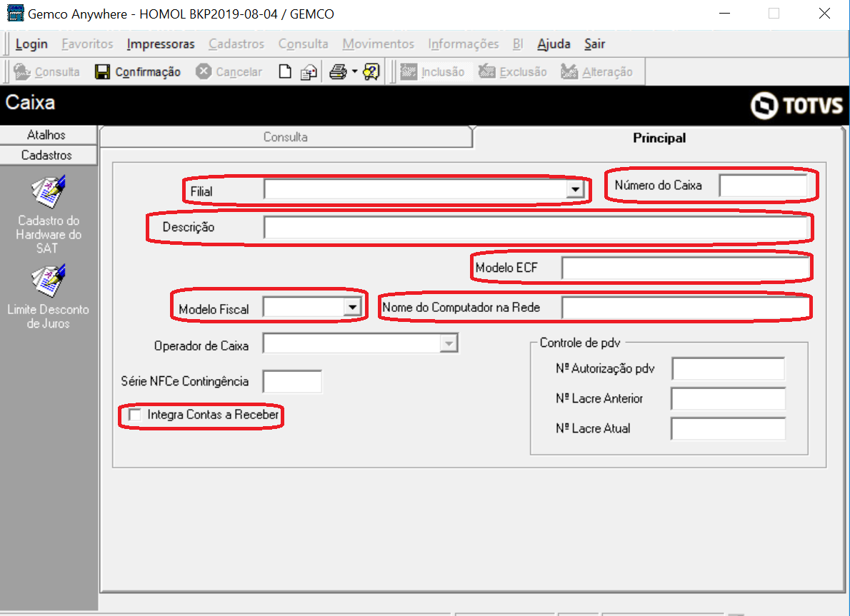The width and height of the screenshot is (850, 616).
Task: Click the Série NFCe Contingência field
Action: coord(292,381)
